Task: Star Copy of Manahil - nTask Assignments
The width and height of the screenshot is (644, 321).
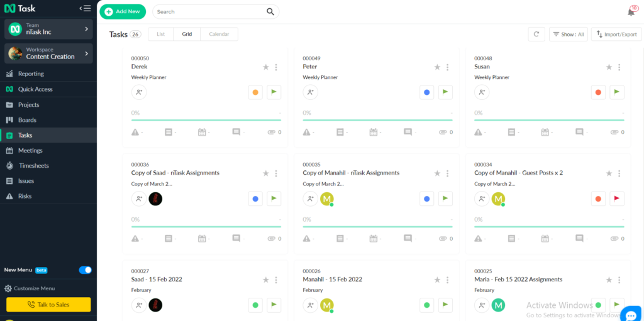Action: (x=438, y=173)
